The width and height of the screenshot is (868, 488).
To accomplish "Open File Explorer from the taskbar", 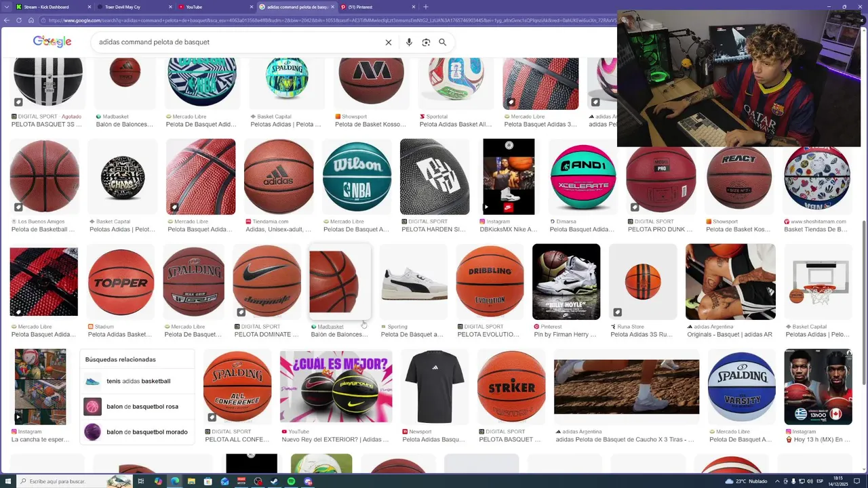I will (192, 481).
